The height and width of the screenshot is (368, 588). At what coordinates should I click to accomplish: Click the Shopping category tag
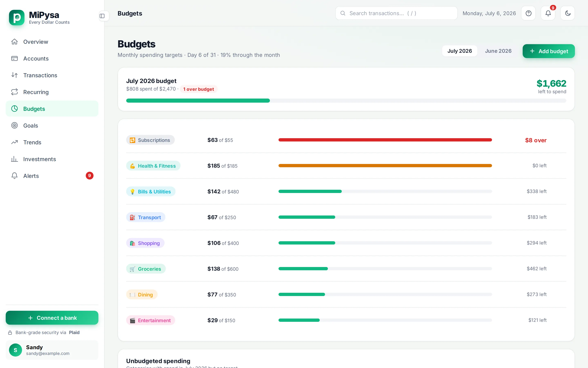click(145, 243)
